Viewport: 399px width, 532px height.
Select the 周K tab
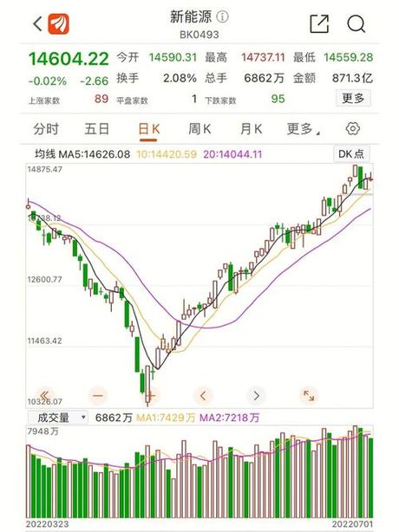(x=199, y=129)
